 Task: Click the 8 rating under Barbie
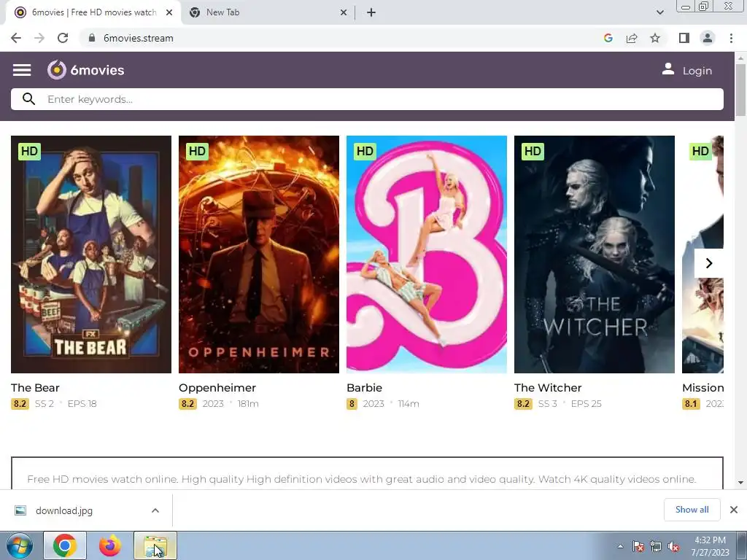pyautogui.click(x=352, y=404)
